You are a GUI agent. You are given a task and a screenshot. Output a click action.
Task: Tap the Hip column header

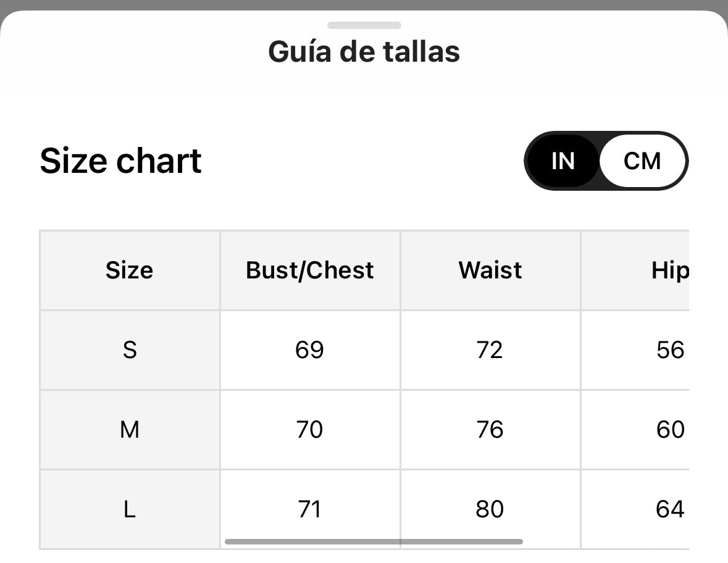click(669, 270)
